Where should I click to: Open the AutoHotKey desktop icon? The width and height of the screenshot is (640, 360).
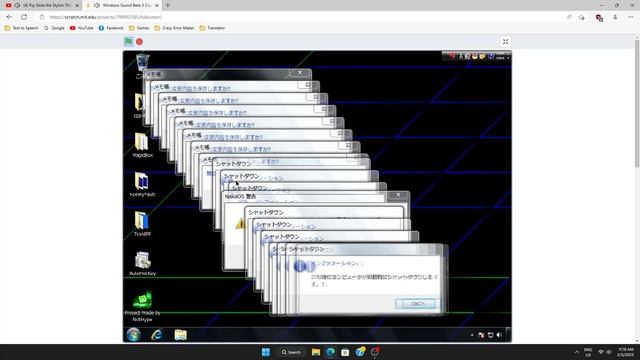point(142,263)
